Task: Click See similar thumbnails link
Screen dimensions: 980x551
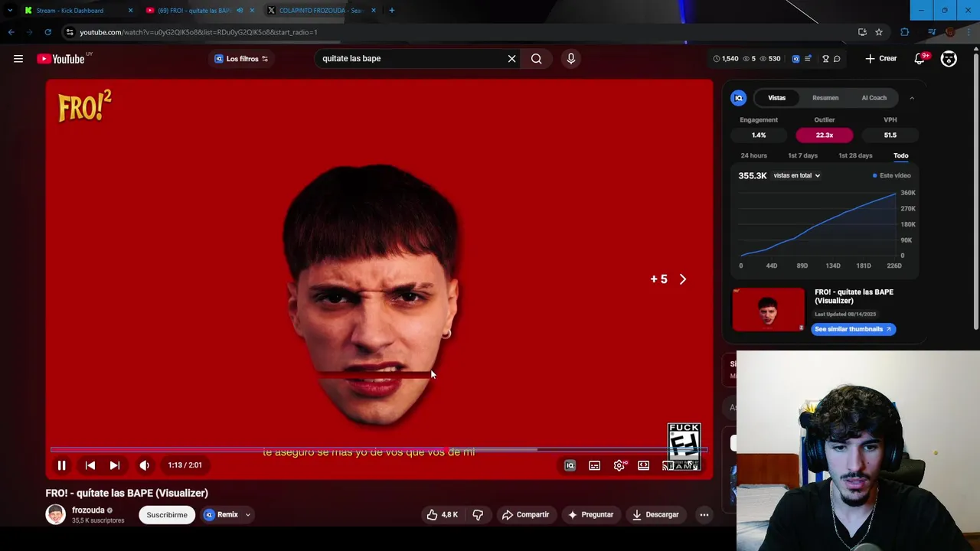Action: (853, 329)
